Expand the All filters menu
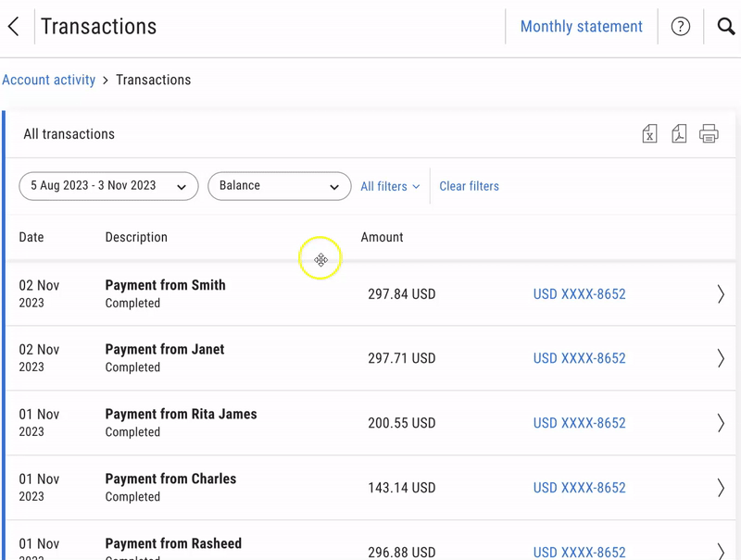 coord(390,186)
